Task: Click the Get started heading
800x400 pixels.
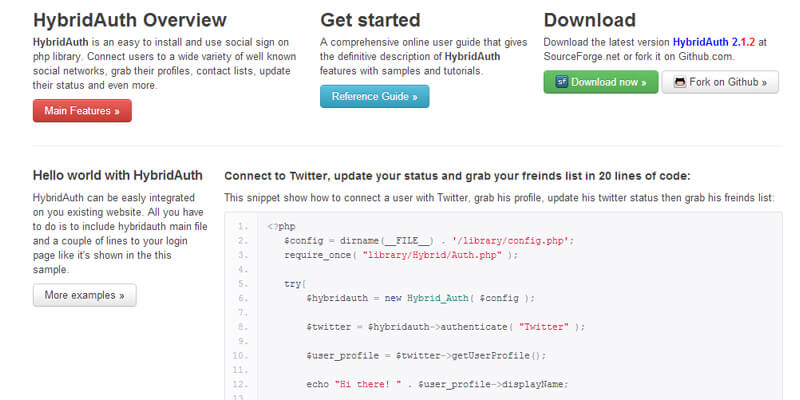Action: click(370, 19)
